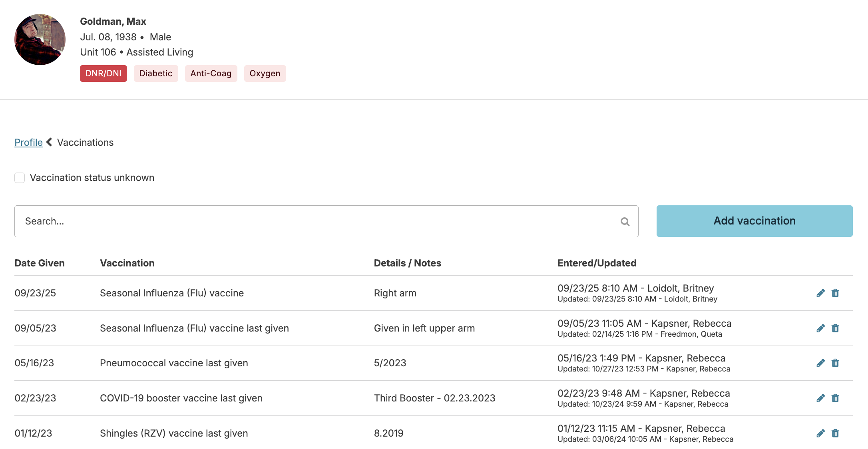The height and width of the screenshot is (449, 868).
Task: Check Vaccination status unknown box
Action: click(20, 178)
